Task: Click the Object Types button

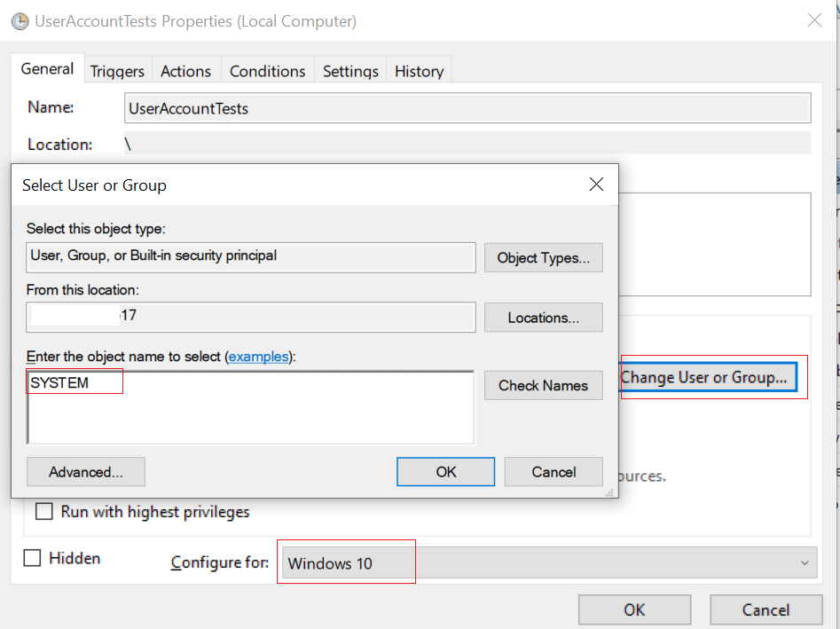Action: [x=543, y=257]
